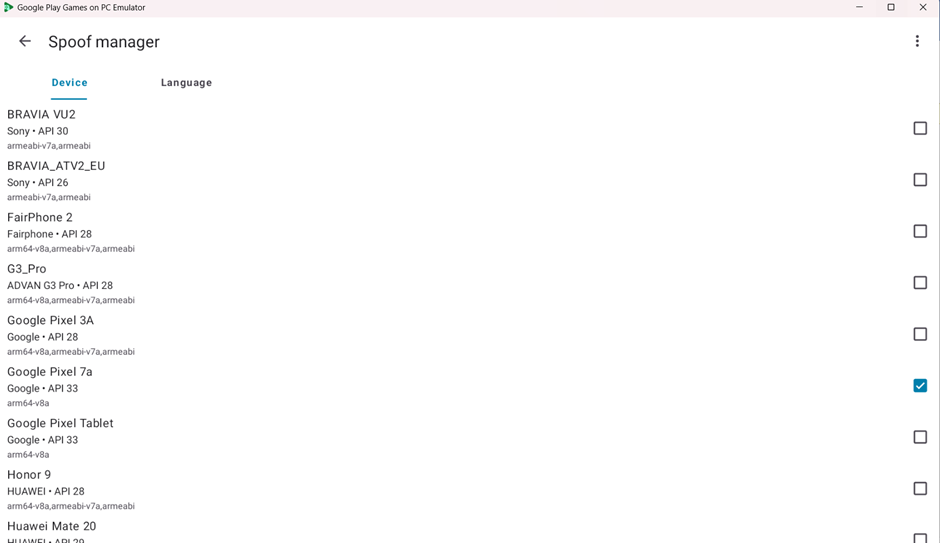Select the Device tab
This screenshot has height=543, width=940.
[70, 83]
